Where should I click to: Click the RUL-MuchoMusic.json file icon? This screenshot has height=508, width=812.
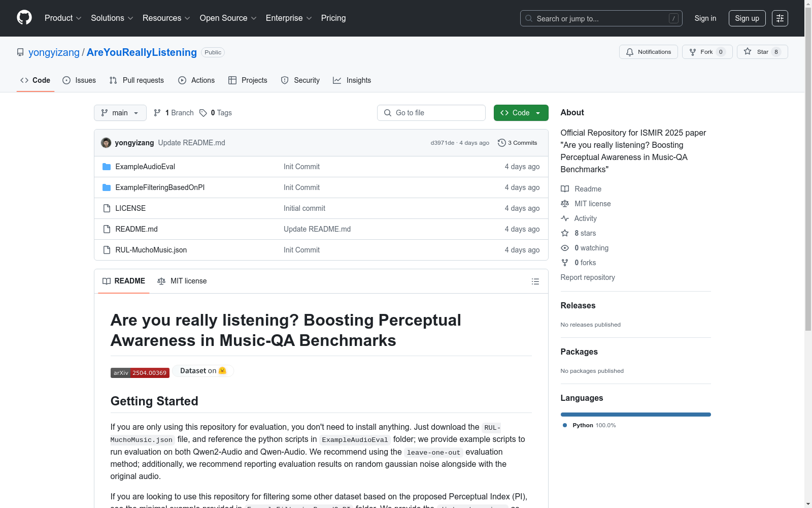coord(107,250)
